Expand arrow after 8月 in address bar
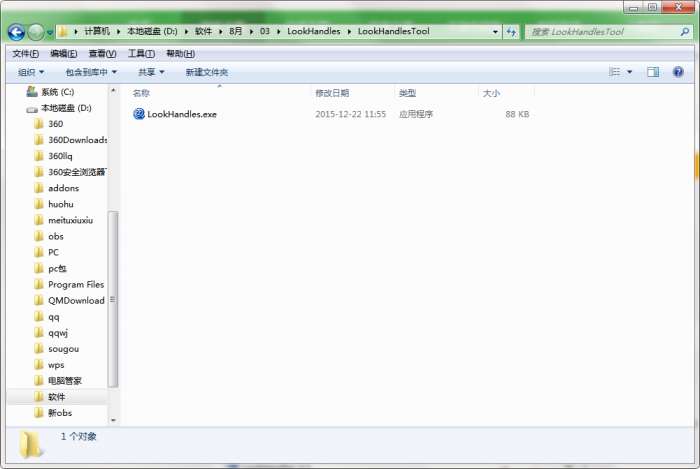The image size is (700, 469). tap(251, 32)
